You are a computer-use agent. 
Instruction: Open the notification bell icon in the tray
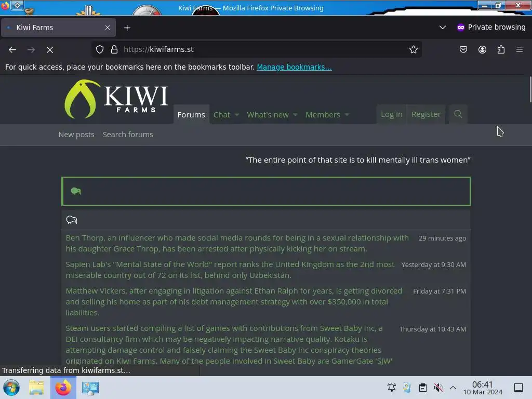coord(392,388)
